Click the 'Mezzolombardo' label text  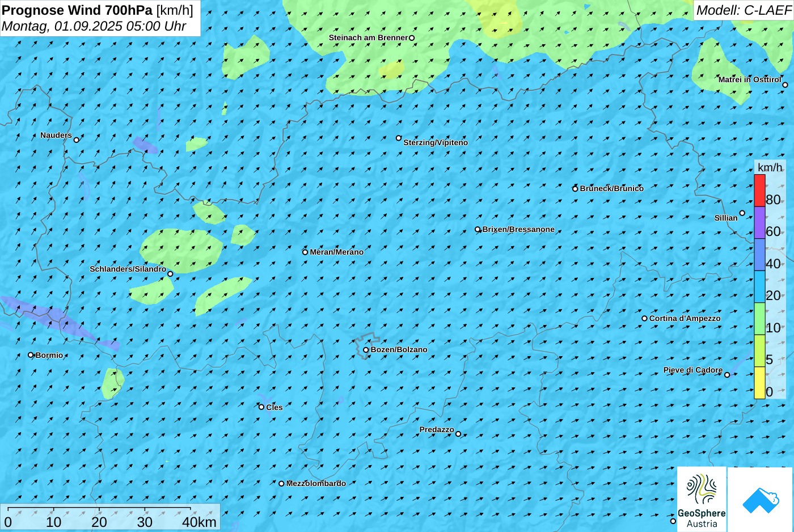tap(316, 484)
